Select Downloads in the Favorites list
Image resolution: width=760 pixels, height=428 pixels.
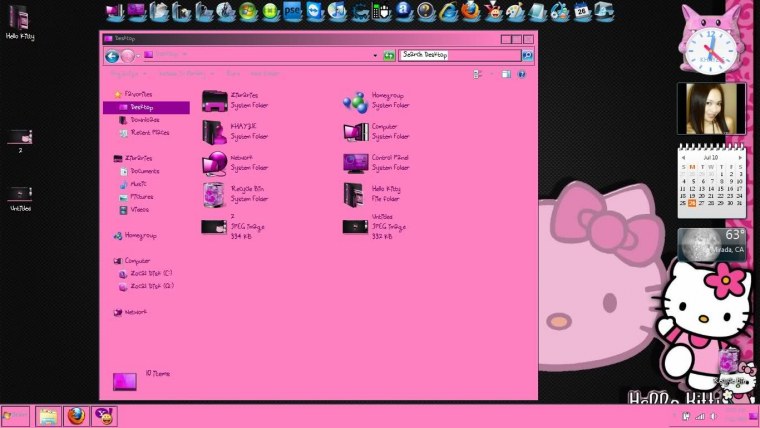coord(145,119)
